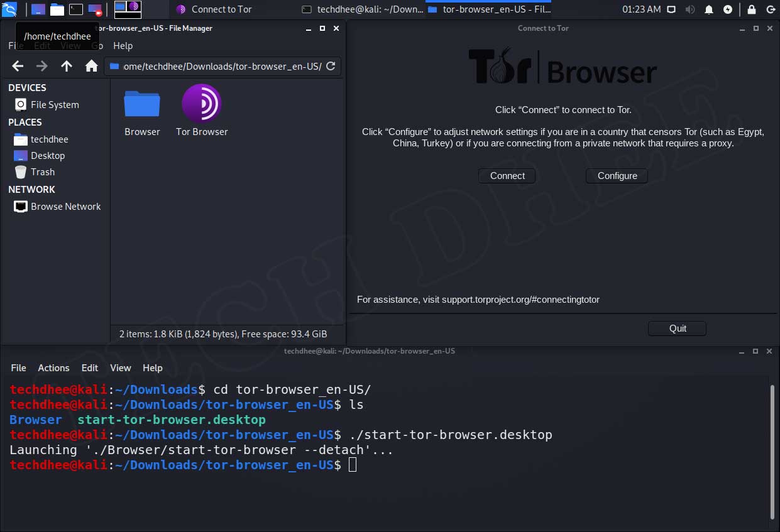Click Connect to start Tor
This screenshot has width=780, height=532.
507,176
